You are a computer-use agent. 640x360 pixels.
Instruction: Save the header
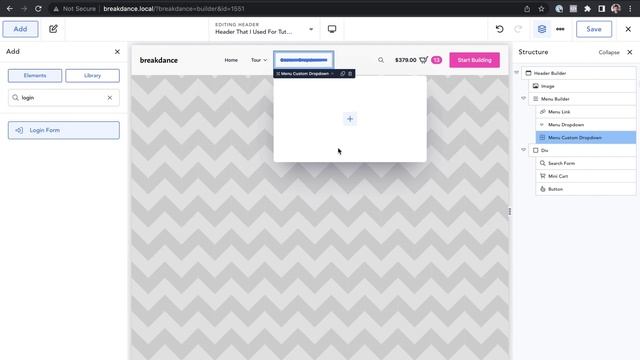point(594,29)
